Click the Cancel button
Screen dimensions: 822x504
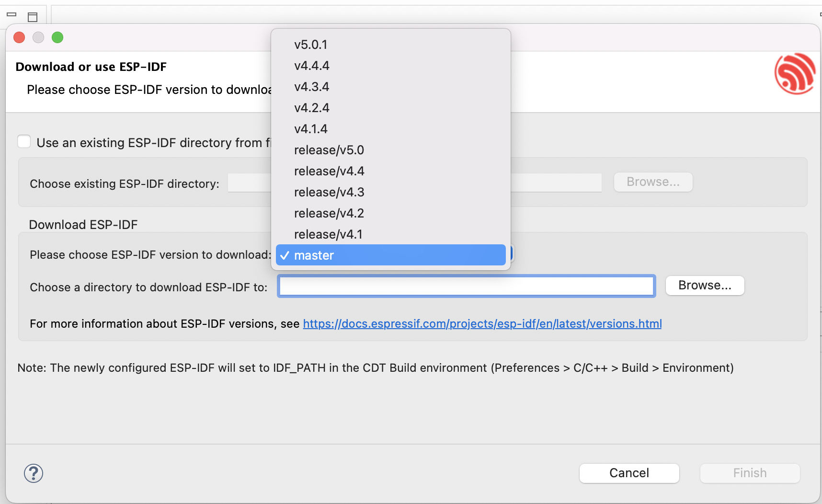(629, 473)
